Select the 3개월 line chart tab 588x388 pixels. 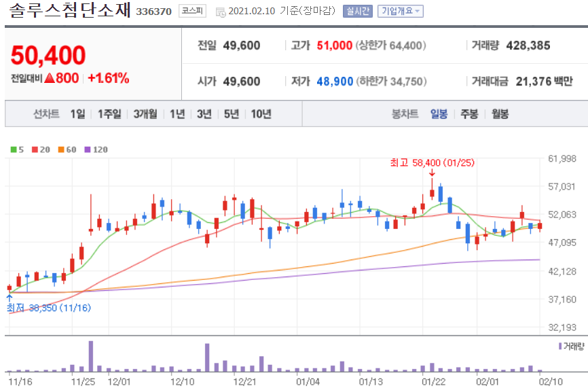[145, 113]
